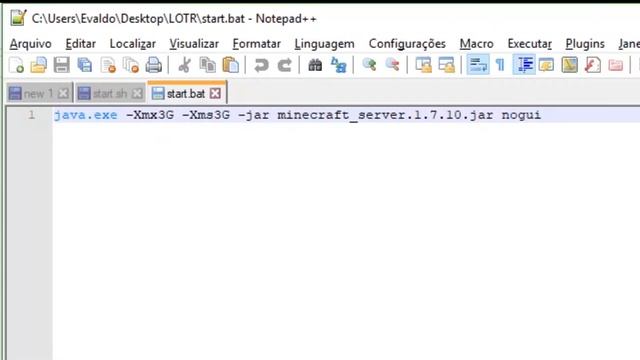
Task: Save all files toolbar icon
Action: pos(85,65)
